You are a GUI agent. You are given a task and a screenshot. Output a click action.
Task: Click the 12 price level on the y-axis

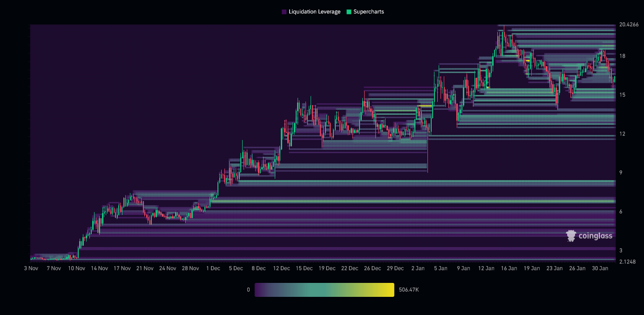coord(622,134)
